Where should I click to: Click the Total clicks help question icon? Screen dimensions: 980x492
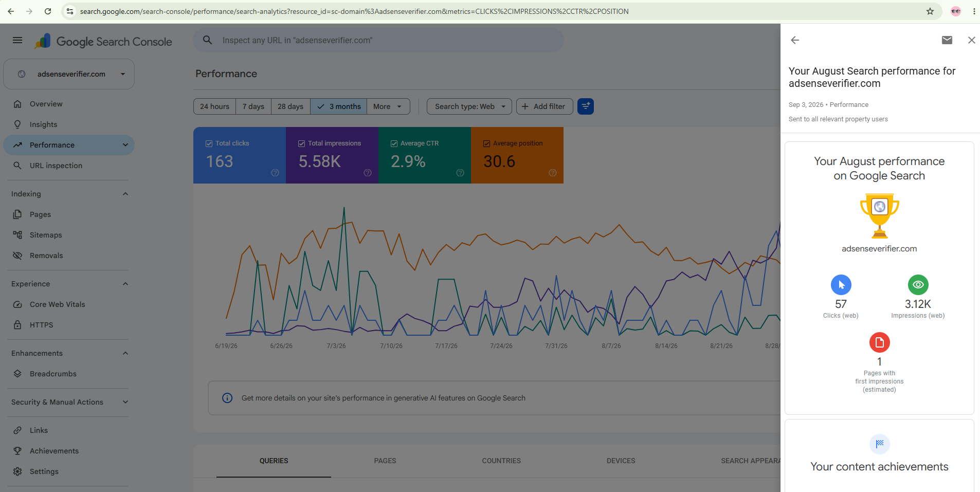tap(275, 173)
